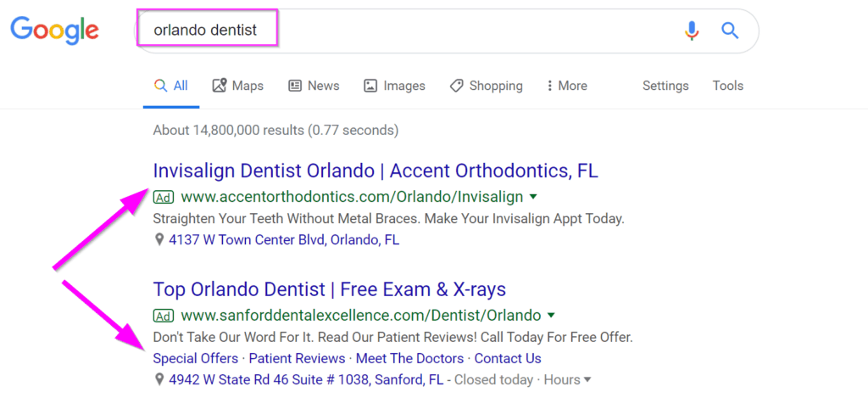Click the blue search magnifier icon
The image size is (868, 409).
click(x=730, y=31)
